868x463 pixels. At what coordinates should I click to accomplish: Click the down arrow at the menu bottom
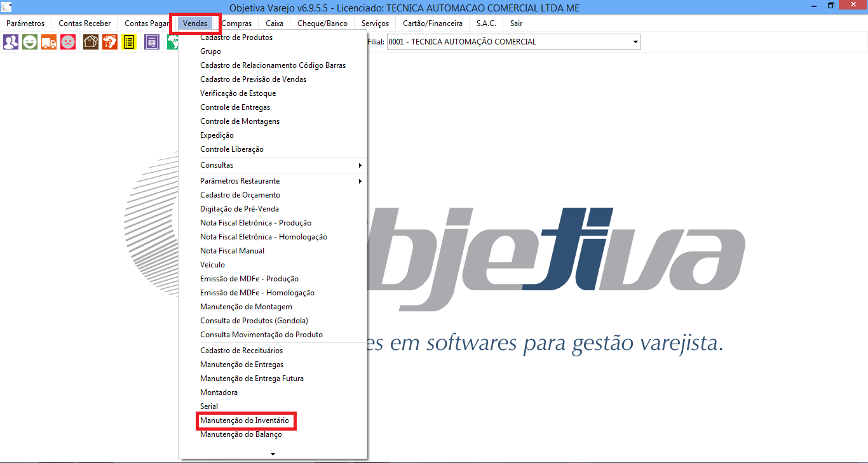click(273, 453)
